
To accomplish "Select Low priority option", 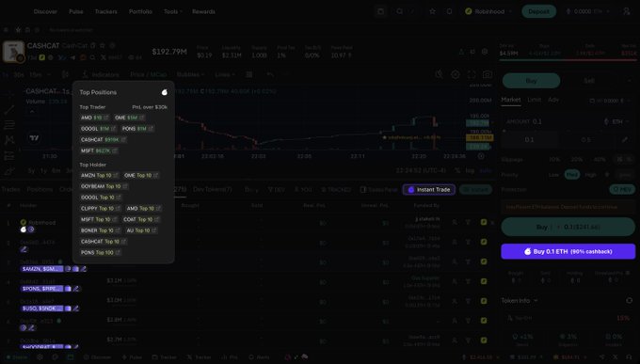I will [x=553, y=175].
